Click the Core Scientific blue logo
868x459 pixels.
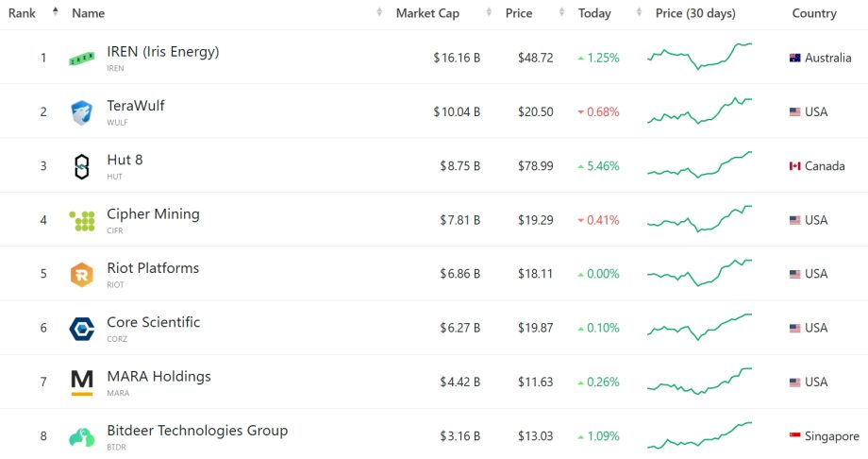coord(82,329)
